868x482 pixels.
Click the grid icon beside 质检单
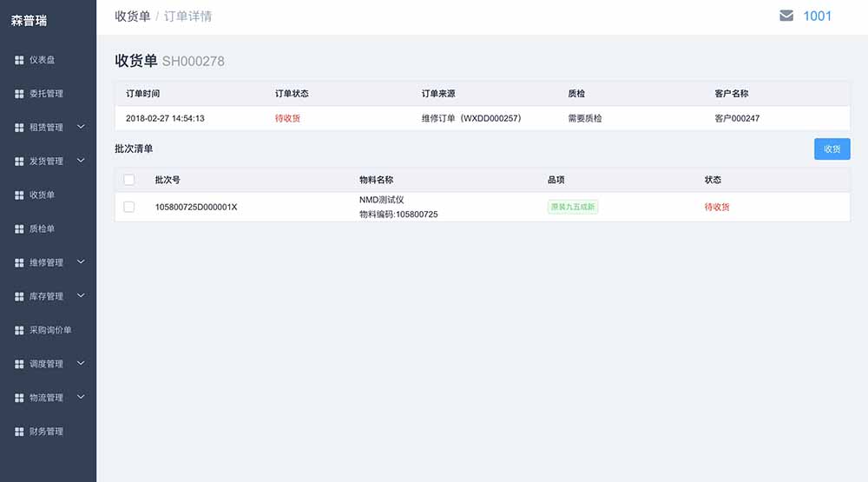point(19,229)
